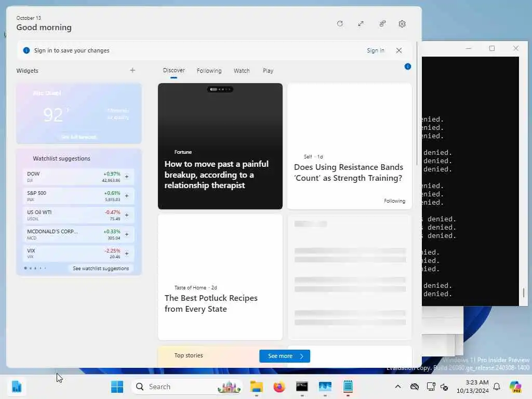Click blue info icon beside feed
This screenshot has width=532, height=399.
pos(408,66)
